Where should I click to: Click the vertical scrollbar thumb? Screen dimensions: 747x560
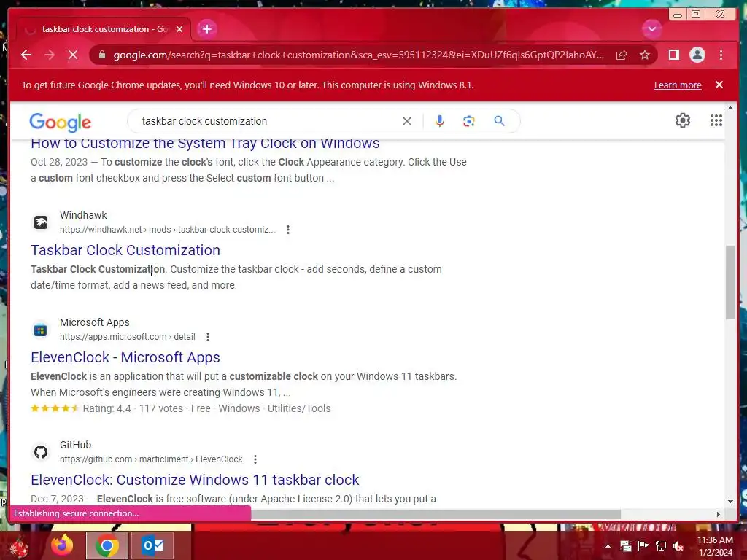point(731,283)
